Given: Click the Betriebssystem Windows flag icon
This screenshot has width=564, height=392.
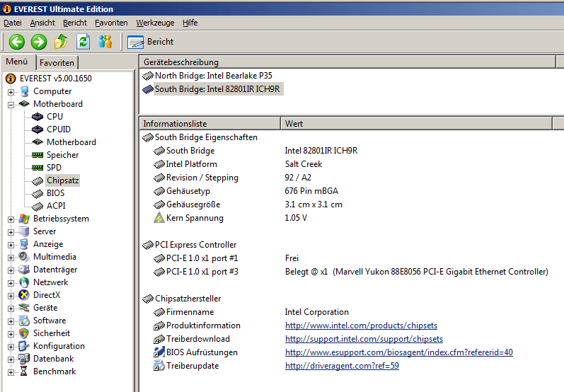Looking at the screenshot, I should coord(24,219).
